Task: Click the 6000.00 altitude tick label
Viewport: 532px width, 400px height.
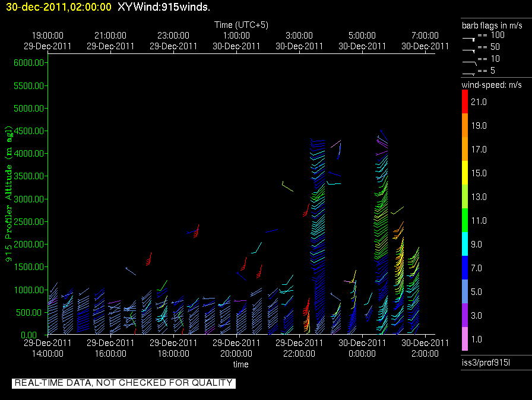Action: pos(29,63)
